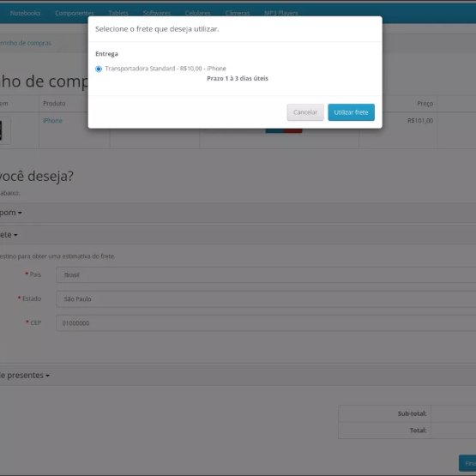This screenshot has height=476, width=476.
Task: Visit the Câmeras menu entry
Action: pyautogui.click(x=238, y=13)
